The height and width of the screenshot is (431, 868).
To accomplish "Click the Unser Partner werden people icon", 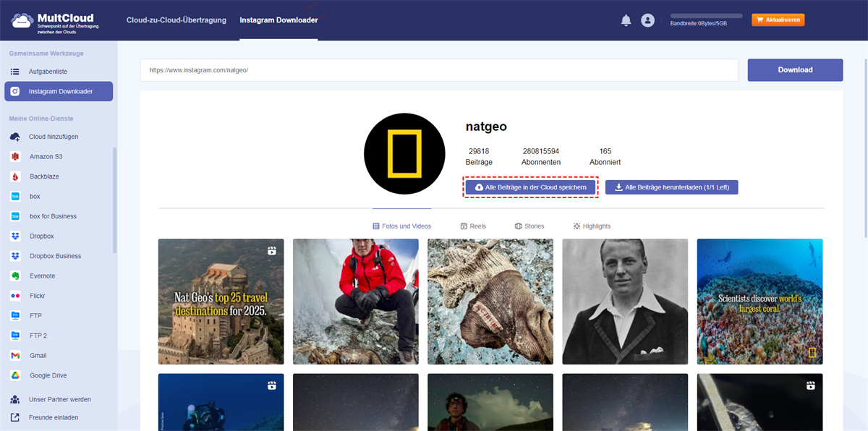I will click(x=15, y=399).
